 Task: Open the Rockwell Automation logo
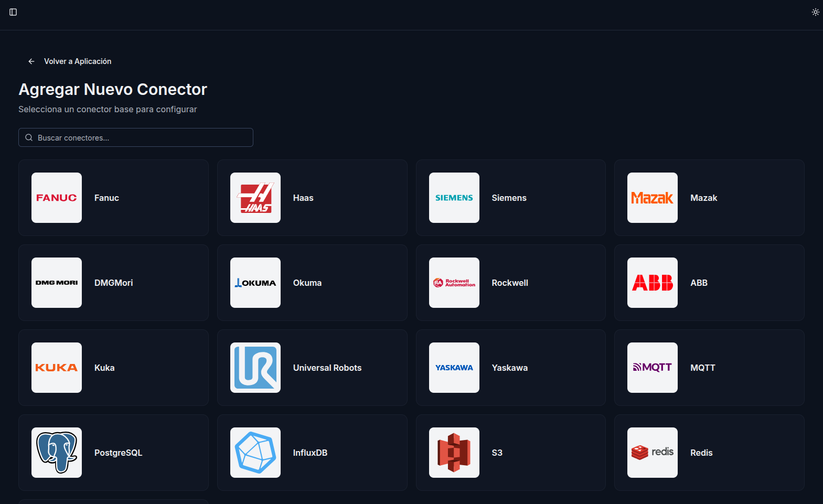click(x=454, y=283)
